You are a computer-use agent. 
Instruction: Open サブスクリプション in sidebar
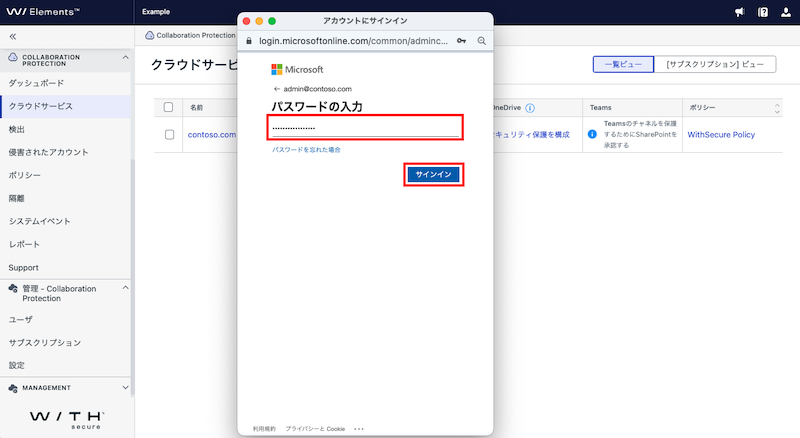(65, 343)
